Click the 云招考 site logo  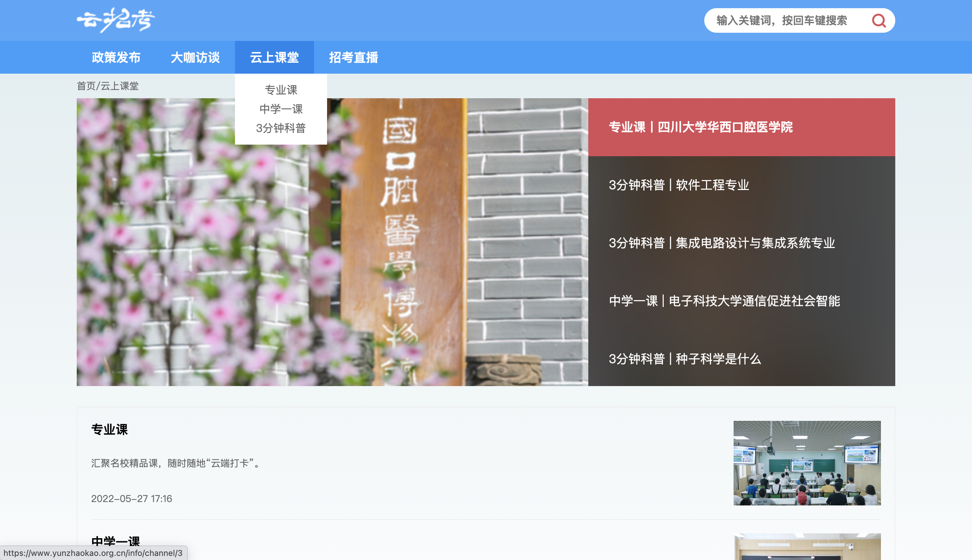coord(116,20)
